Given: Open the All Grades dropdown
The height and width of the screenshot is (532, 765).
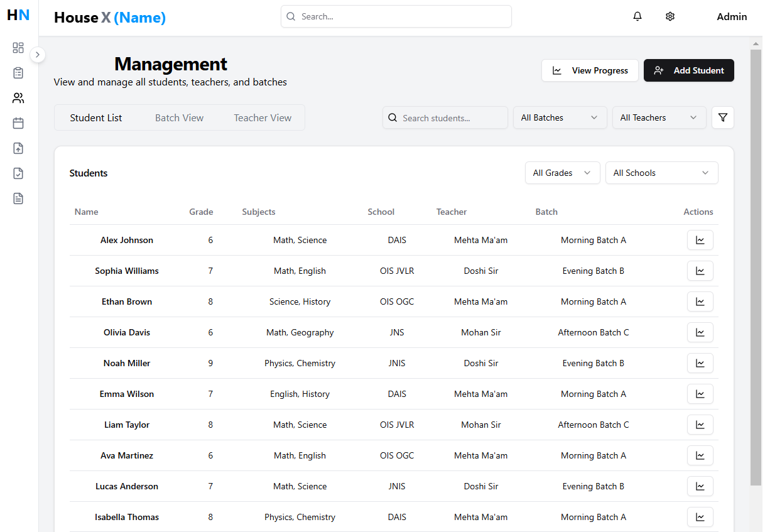Looking at the screenshot, I should [x=562, y=172].
